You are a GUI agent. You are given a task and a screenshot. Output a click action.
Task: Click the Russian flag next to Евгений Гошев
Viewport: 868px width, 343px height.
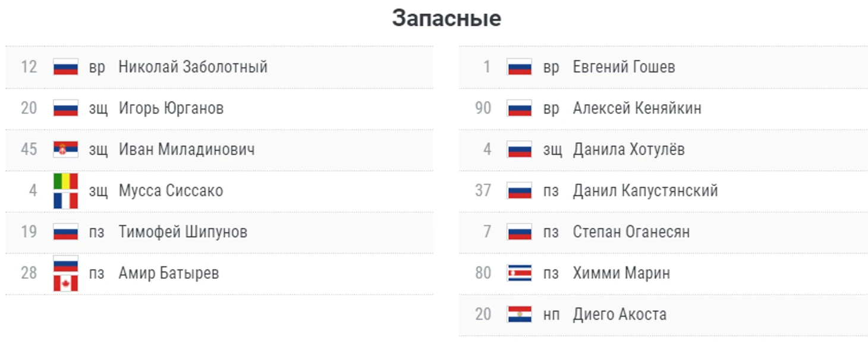[x=520, y=67]
